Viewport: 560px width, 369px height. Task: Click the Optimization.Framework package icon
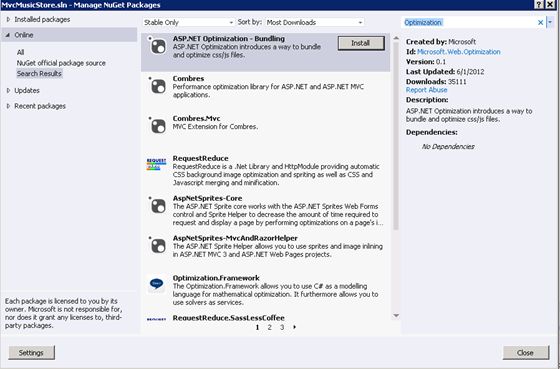[156, 284]
